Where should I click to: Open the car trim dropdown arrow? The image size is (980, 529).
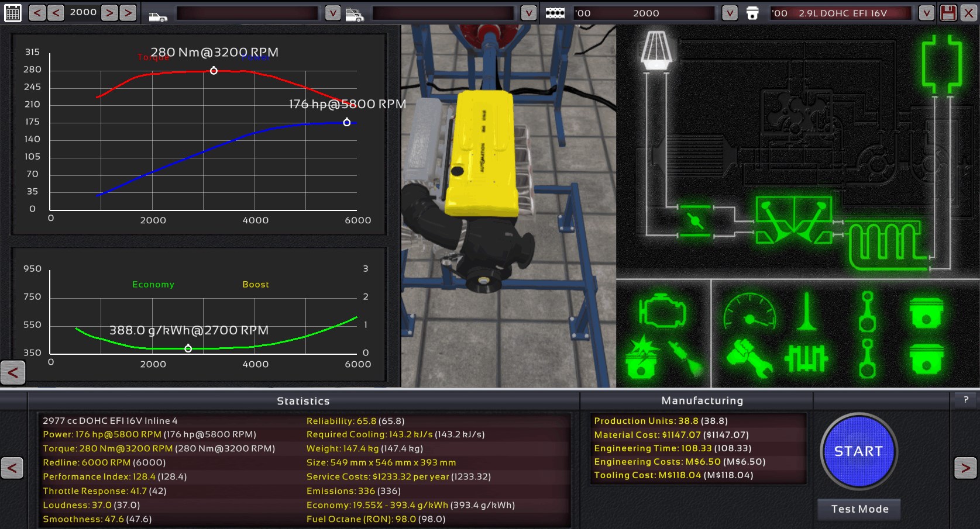pos(528,13)
